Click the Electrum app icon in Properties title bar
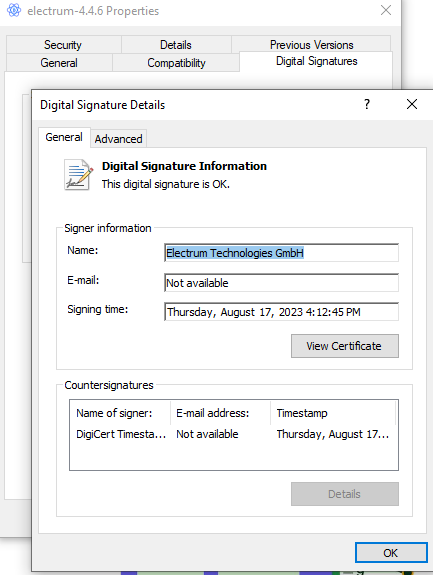 [14, 10]
